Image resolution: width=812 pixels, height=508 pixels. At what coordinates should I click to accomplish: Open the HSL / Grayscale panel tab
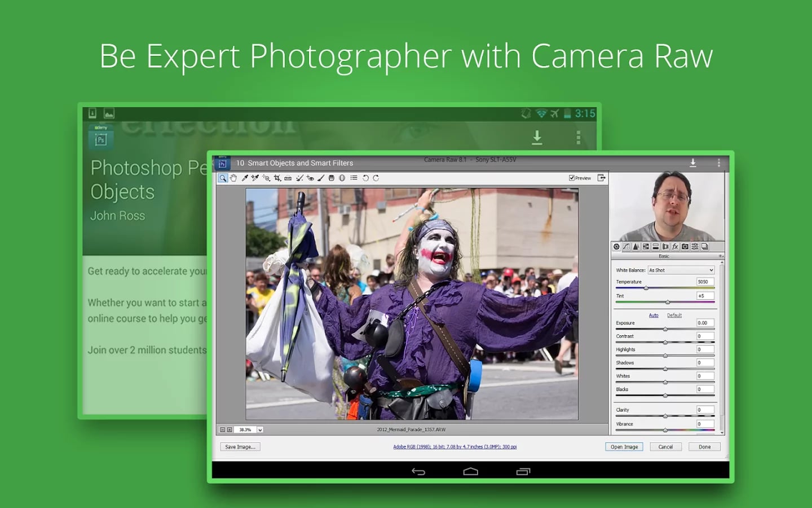pyautogui.click(x=646, y=247)
